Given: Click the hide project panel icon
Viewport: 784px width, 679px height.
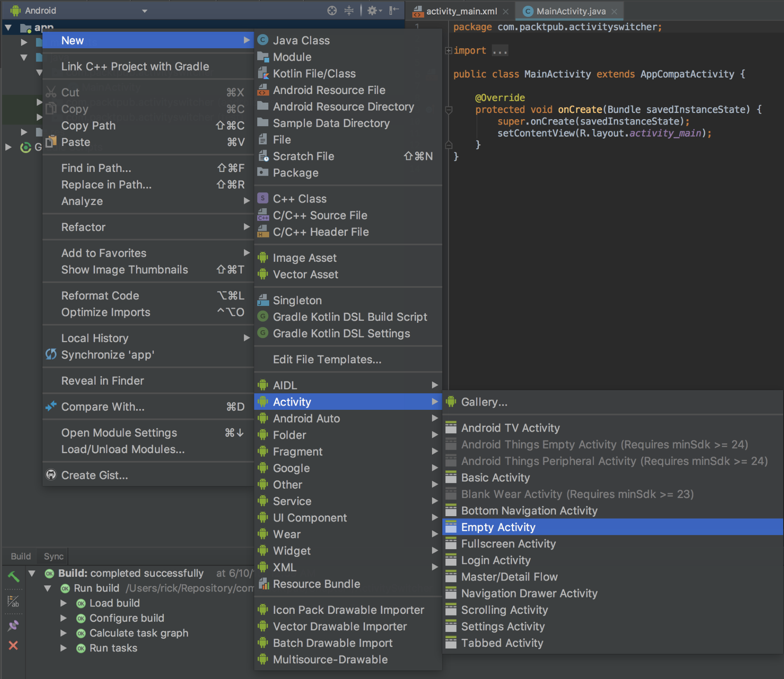Looking at the screenshot, I should [x=394, y=11].
